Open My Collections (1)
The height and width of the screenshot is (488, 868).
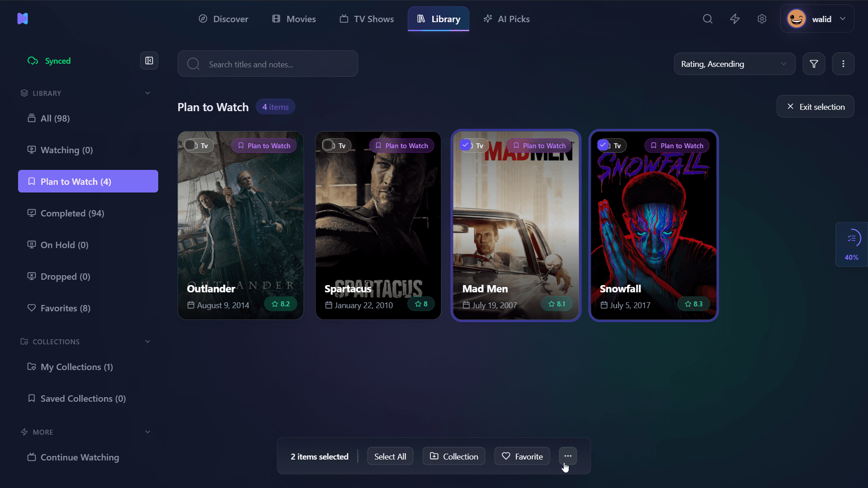[88, 367]
